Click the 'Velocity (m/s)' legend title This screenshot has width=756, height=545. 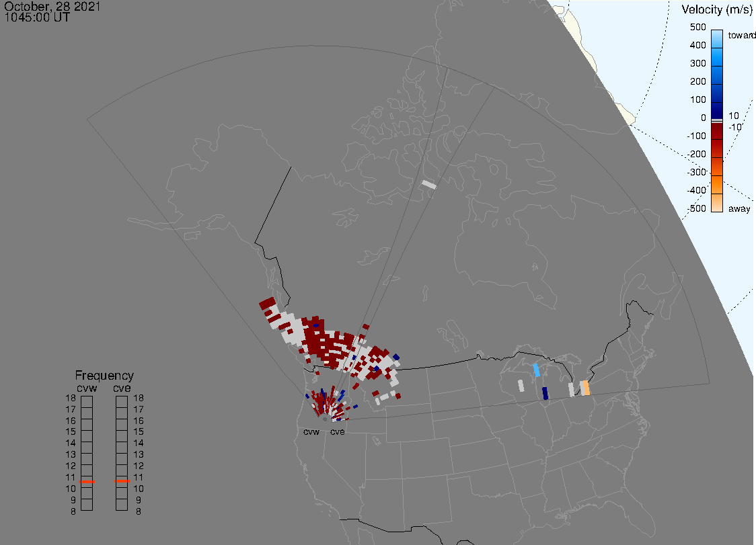715,9
